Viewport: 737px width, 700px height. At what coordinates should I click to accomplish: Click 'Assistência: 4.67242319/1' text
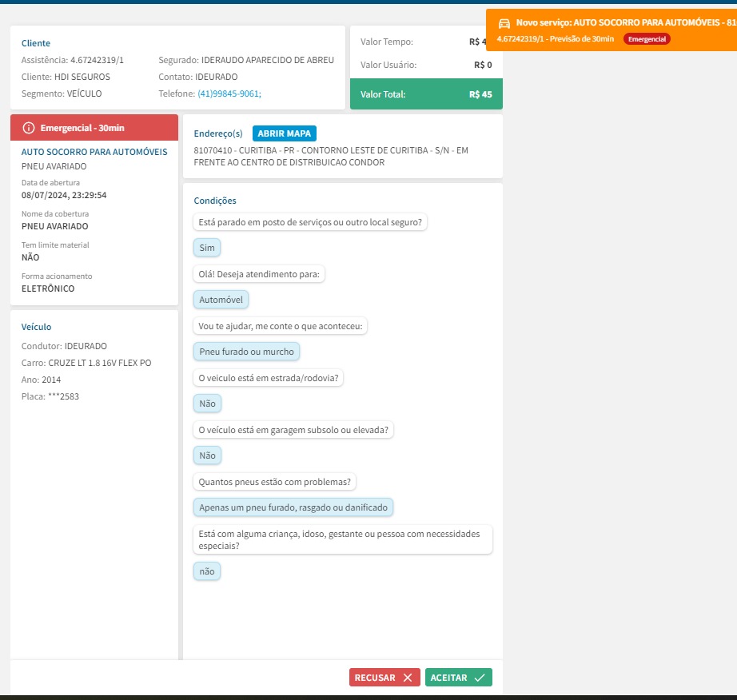[x=73, y=60]
